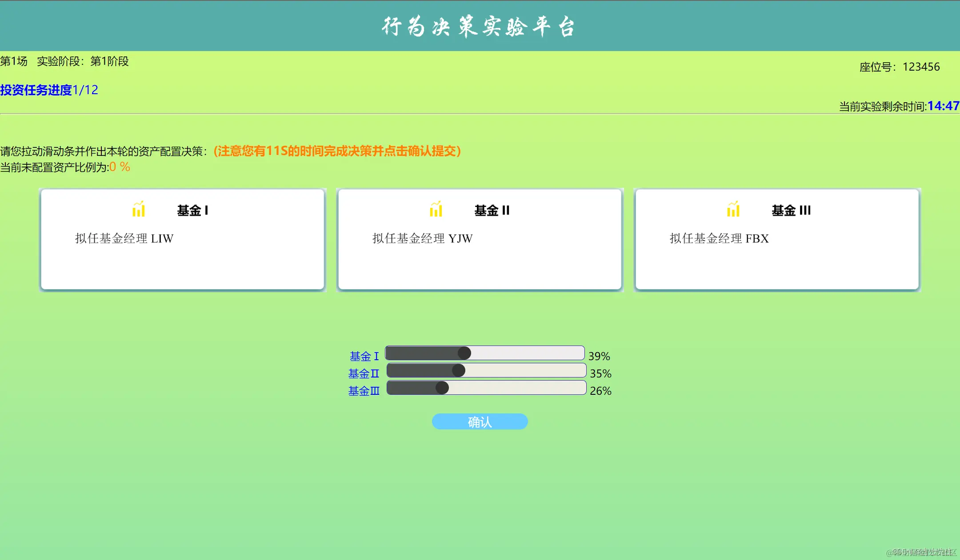Click the 基金Ⅰ slider handle at 39%
960x560 pixels.
coord(464,353)
